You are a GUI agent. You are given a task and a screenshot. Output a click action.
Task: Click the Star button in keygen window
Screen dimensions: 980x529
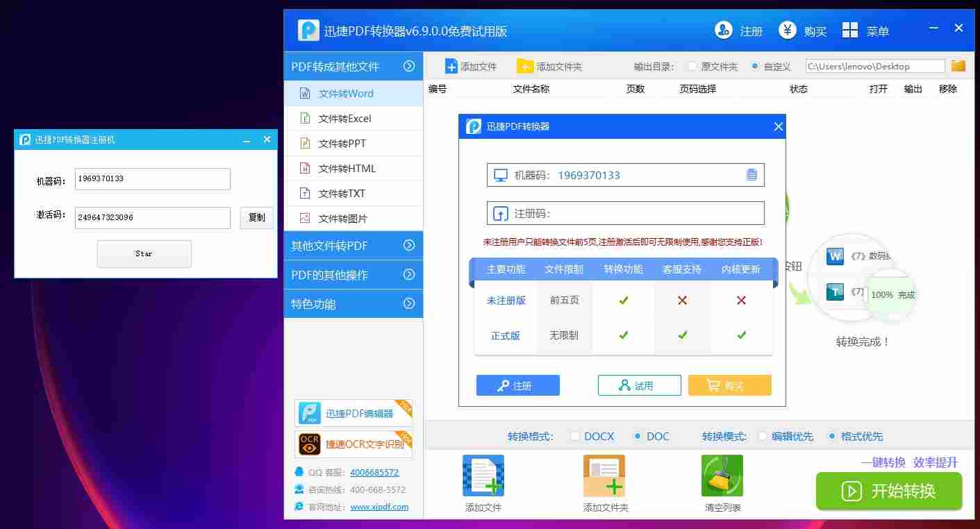click(144, 253)
